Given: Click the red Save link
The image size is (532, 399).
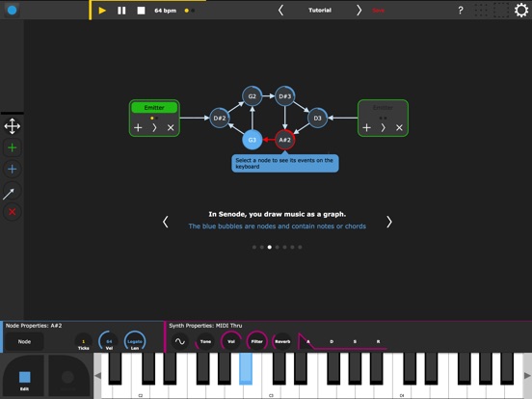Looking at the screenshot, I should [x=379, y=11].
